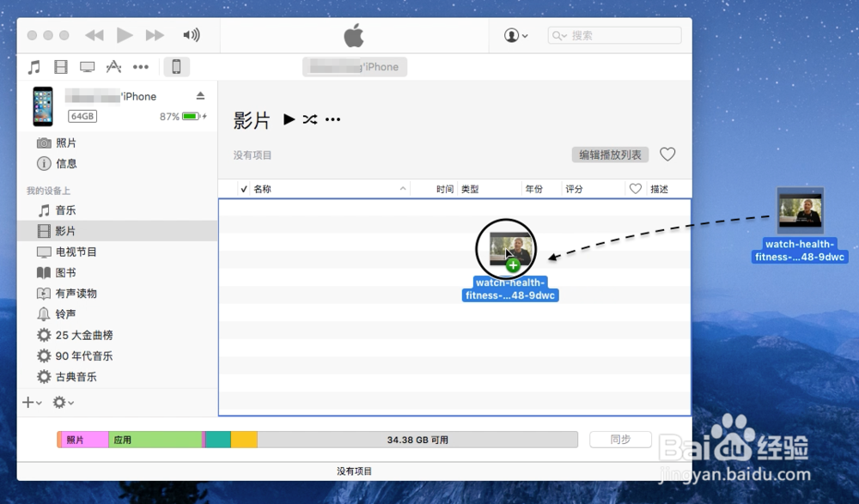Click the eject icon next to iPhone
The image size is (859, 504).
pyautogui.click(x=201, y=95)
